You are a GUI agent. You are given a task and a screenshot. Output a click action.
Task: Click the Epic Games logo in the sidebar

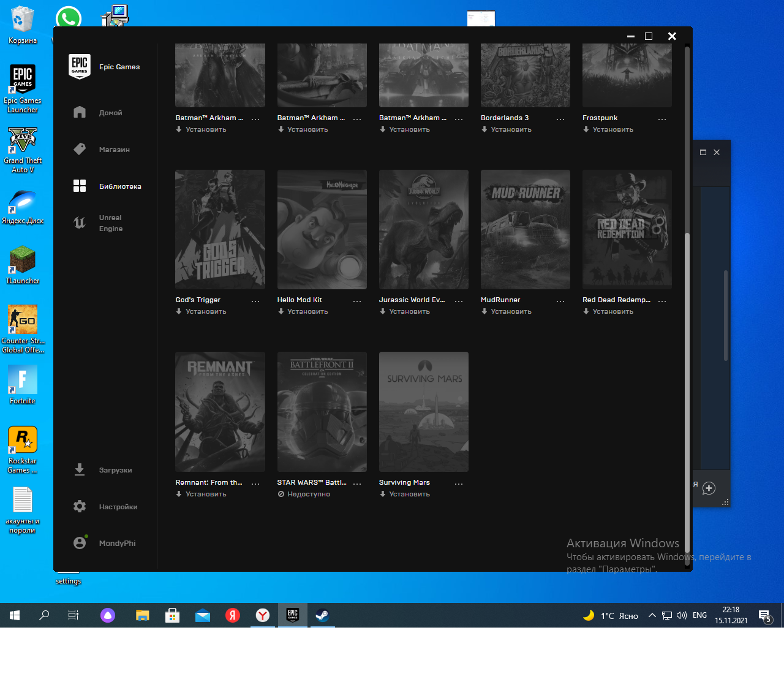pos(80,66)
